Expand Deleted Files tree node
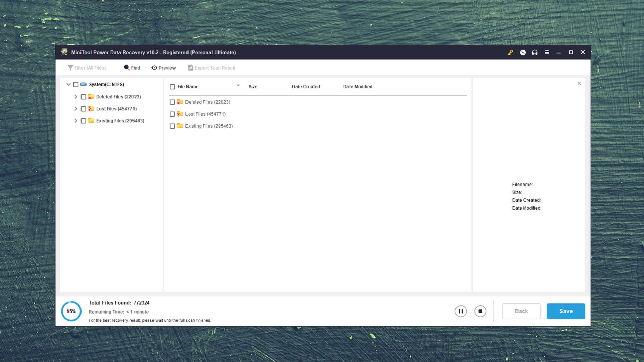The image size is (644, 362). tap(76, 97)
